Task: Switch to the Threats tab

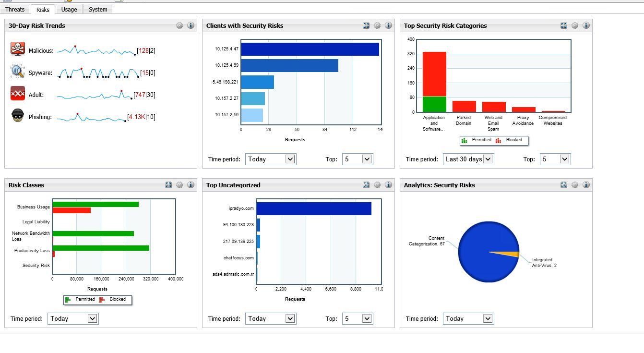Action: (15, 9)
